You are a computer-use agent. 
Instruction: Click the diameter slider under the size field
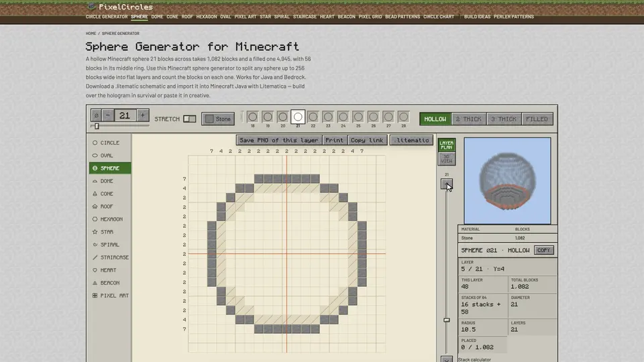click(x=120, y=126)
